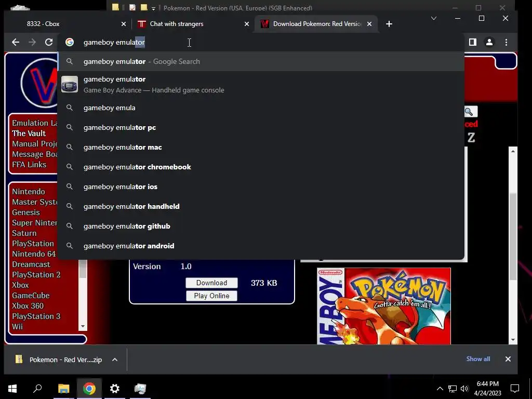
Task: Click the site search magnifier icon
Action: tap(469, 112)
